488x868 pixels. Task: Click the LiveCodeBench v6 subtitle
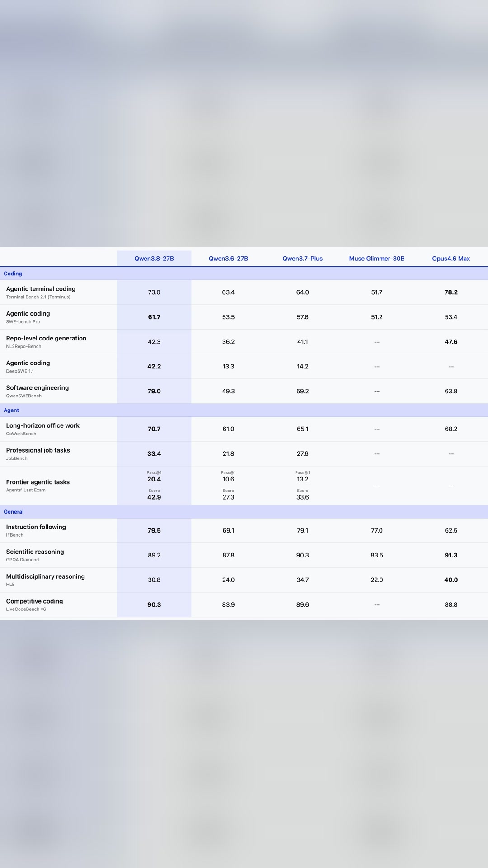(x=26, y=609)
